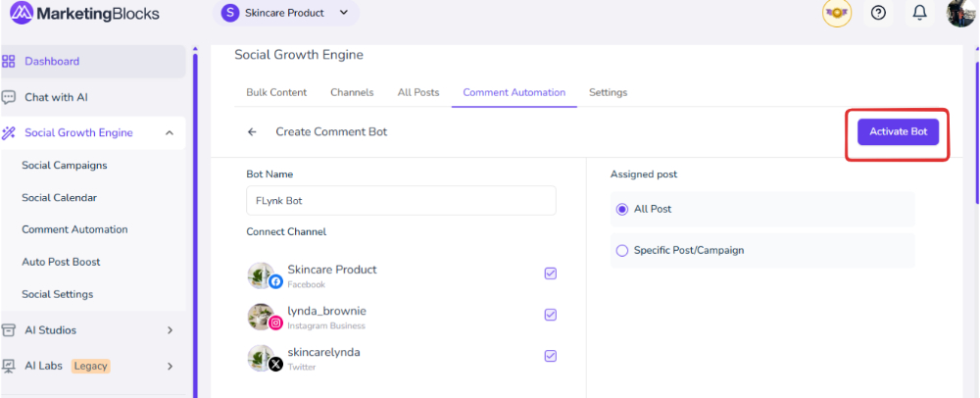The image size is (980, 398).
Task: Open Social Calendar in the sidebar
Action: (x=59, y=197)
